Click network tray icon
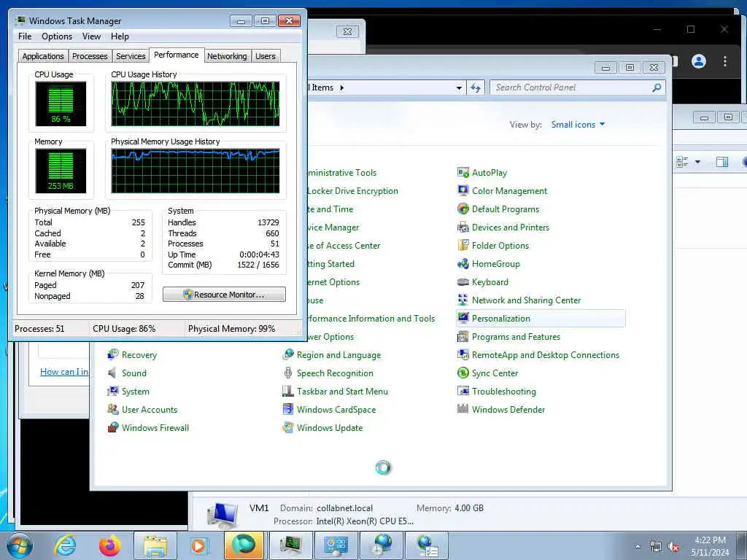The width and height of the screenshot is (747, 560). click(x=656, y=547)
